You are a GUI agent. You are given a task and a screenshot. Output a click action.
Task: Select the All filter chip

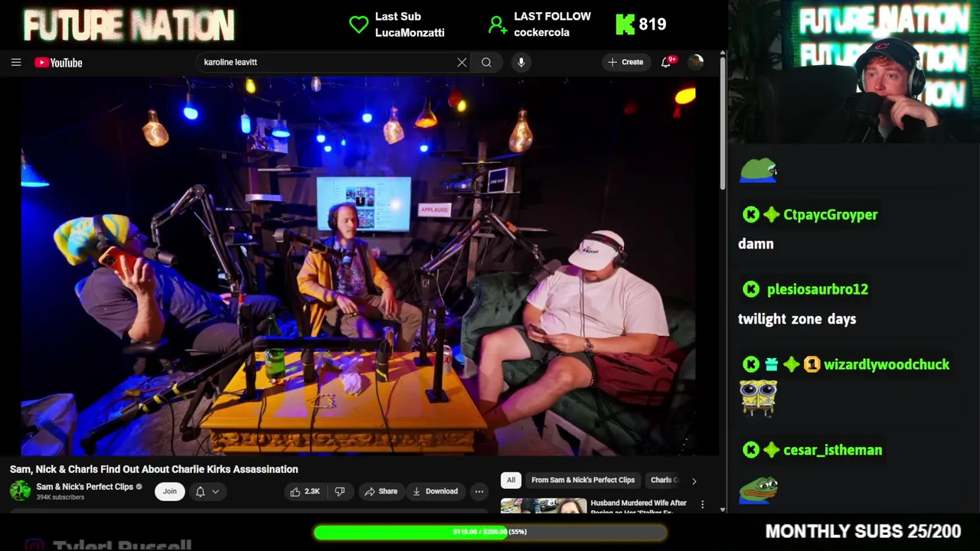(x=511, y=480)
